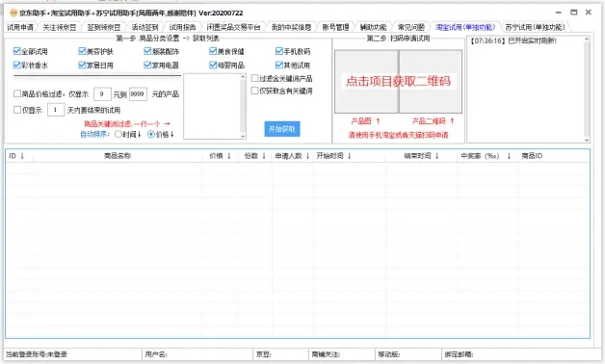Open the 账号管理 tab
The image size is (605, 364).
(x=335, y=27)
